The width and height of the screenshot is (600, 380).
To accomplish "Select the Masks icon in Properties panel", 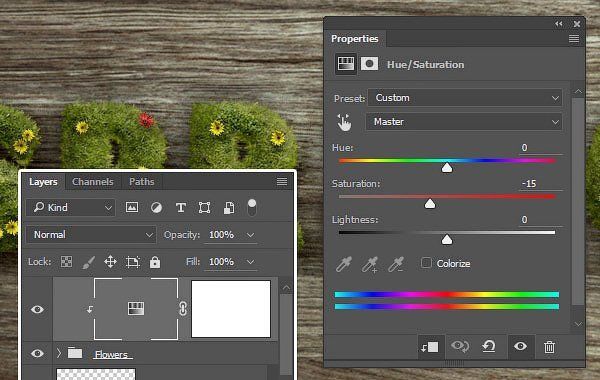I will pos(369,64).
